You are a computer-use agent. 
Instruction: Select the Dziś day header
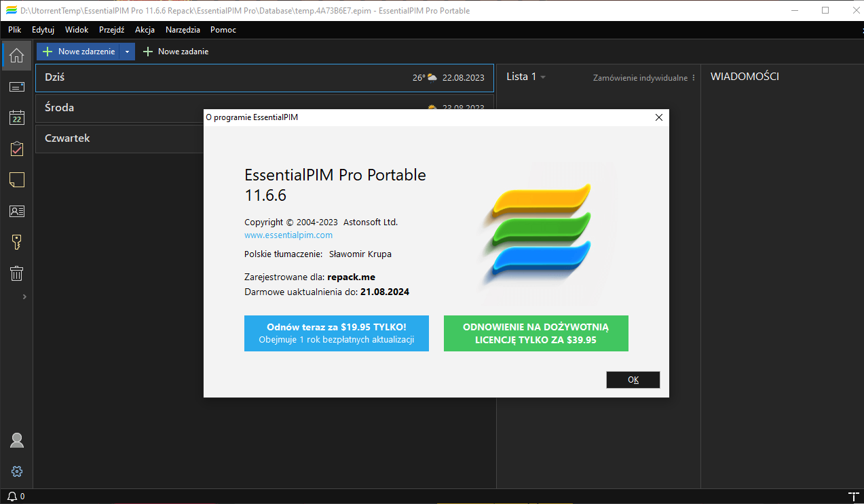[x=264, y=77]
